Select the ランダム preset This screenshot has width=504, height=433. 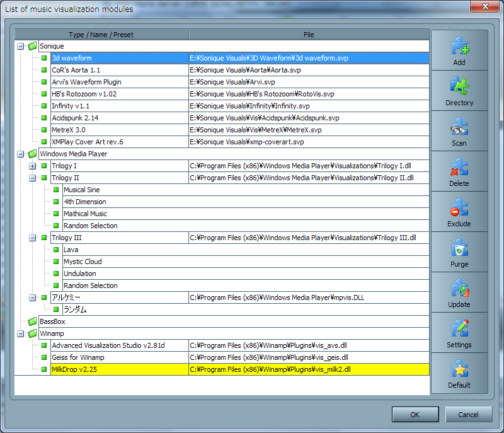click(x=75, y=309)
